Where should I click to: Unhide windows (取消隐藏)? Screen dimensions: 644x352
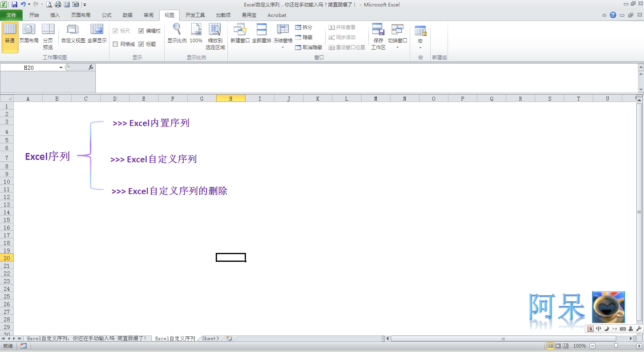click(309, 48)
